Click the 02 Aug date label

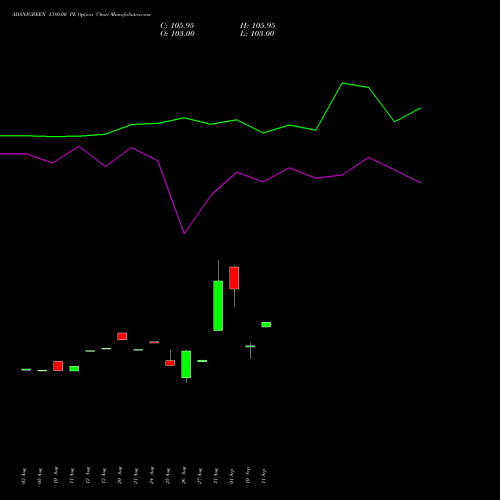24,476
